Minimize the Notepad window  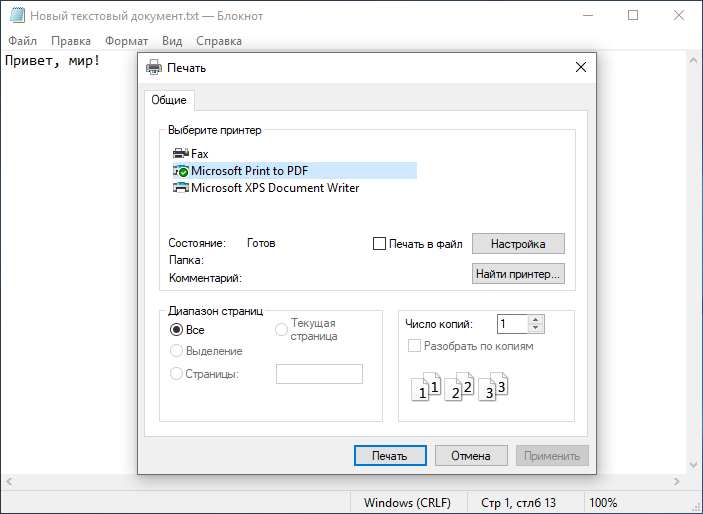click(x=588, y=15)
